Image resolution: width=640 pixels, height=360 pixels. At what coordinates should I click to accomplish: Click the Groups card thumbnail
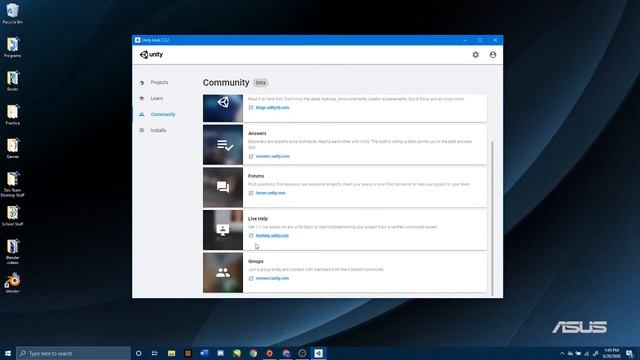pyautogui.click(x=223, y=273)
